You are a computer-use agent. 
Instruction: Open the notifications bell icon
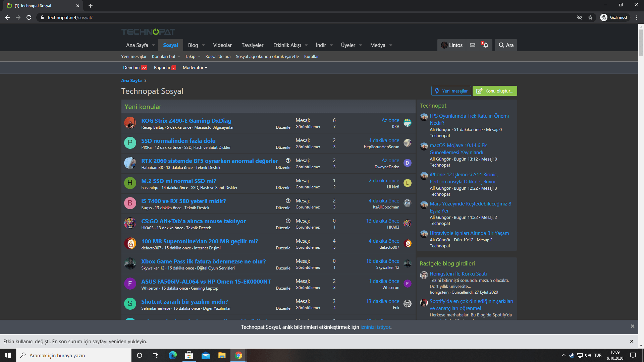click(x=485, y=45)
